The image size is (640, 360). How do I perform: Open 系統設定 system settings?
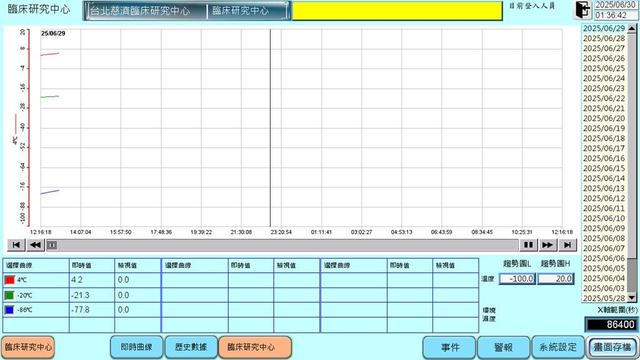click(558, 347)
